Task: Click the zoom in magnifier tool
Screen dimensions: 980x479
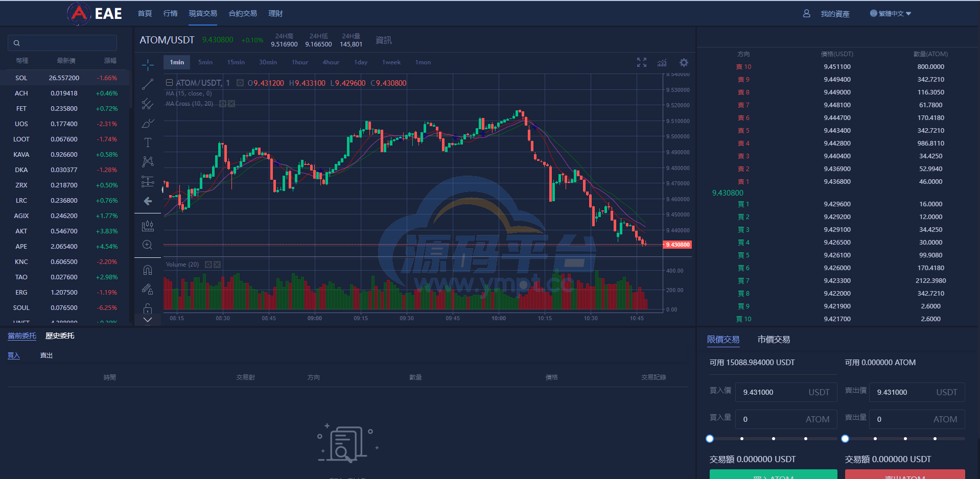Action: pos(148,245)
